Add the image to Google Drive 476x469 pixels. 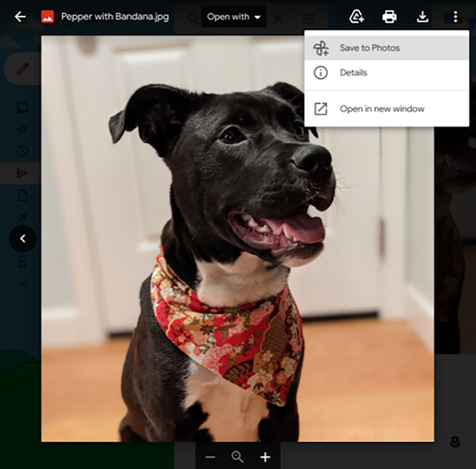pos(356,17)
